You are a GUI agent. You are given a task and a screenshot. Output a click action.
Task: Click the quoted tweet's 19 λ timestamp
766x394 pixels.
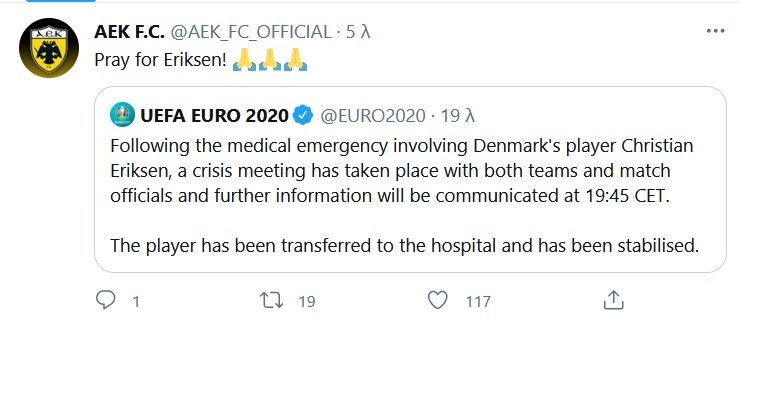(x=458, y=116)
